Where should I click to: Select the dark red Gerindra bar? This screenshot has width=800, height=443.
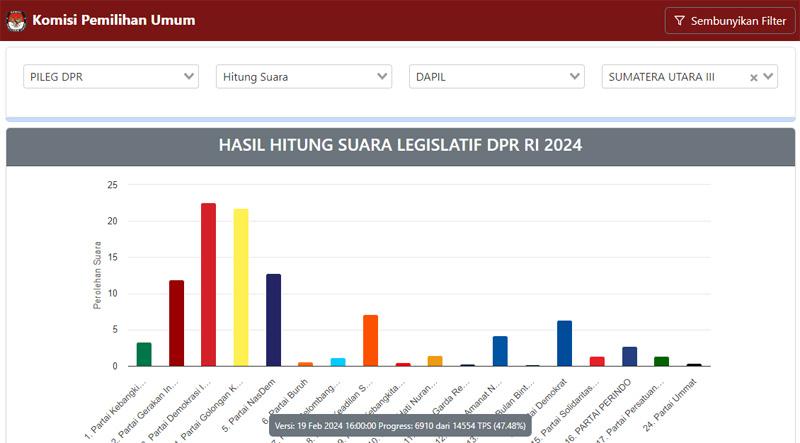[x=176, y=323]
